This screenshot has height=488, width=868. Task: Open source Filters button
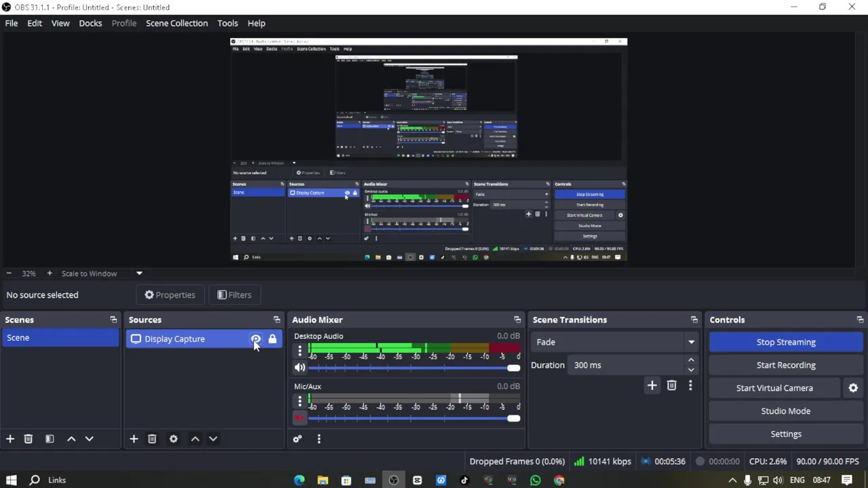235,295
